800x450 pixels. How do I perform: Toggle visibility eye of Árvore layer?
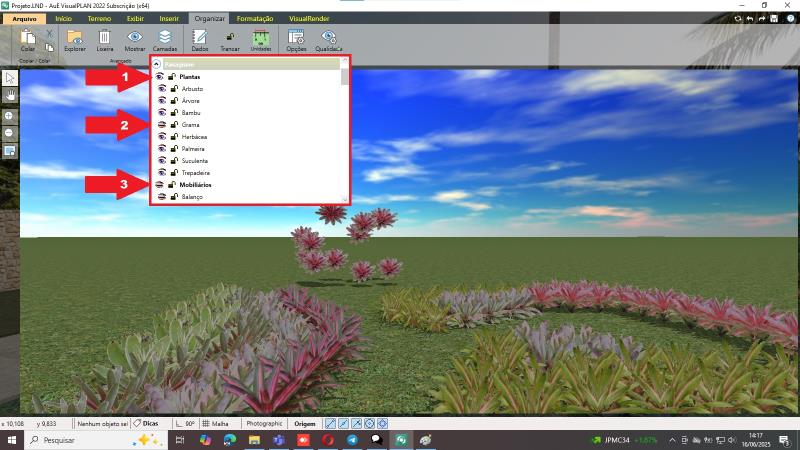(x=162, y=101)
